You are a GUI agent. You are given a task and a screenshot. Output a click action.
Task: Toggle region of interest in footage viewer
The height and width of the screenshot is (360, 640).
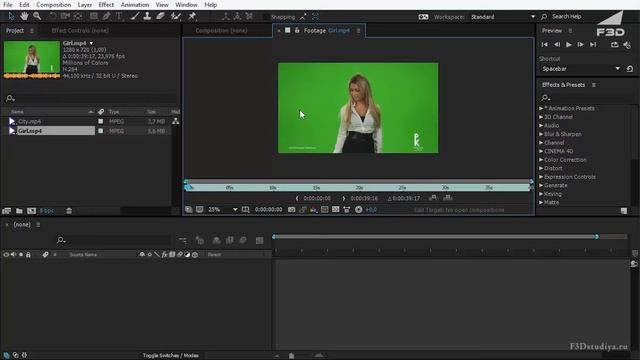[x=324, y=209]
